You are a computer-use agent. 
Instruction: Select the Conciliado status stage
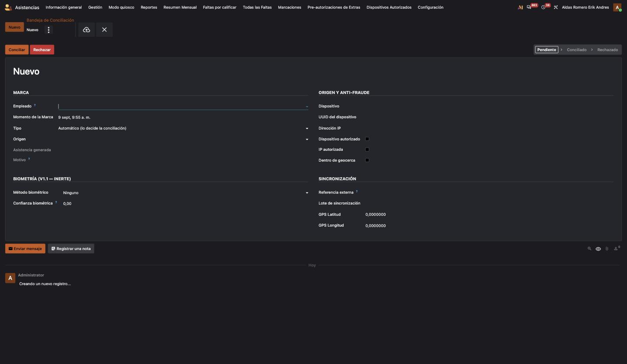(577, 50)
